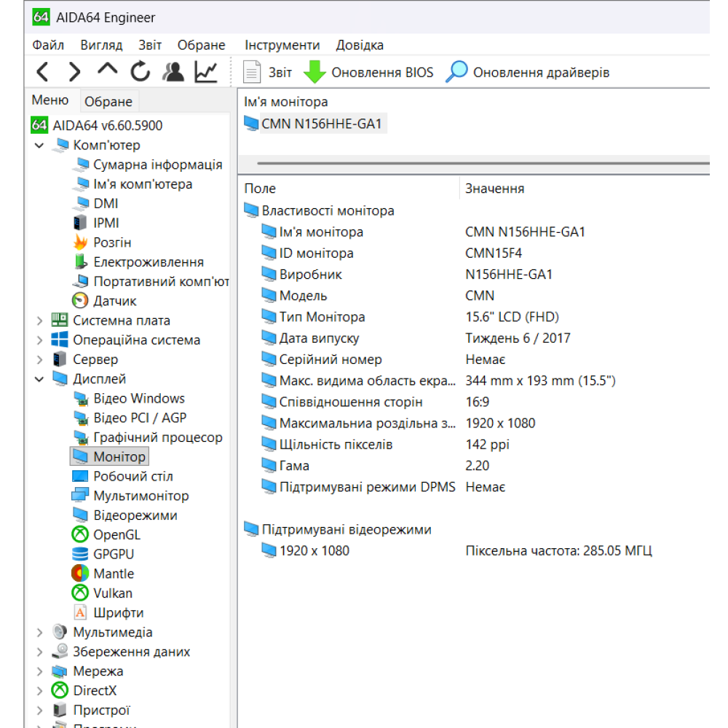Click the navigation back arrow
This screenshot has height=728, width=728.
(x=41, y=71)
